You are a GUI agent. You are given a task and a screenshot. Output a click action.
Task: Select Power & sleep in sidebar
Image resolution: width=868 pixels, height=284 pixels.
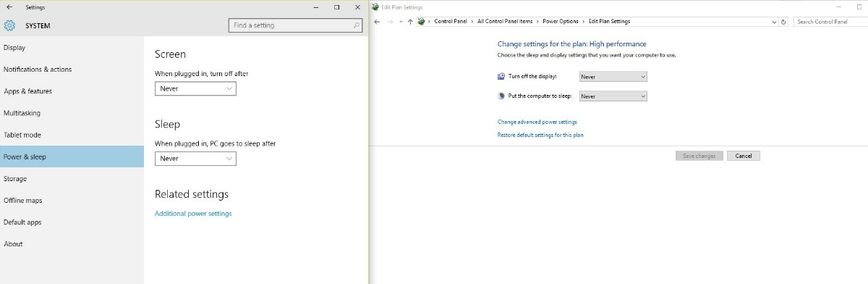click(72, 156)
